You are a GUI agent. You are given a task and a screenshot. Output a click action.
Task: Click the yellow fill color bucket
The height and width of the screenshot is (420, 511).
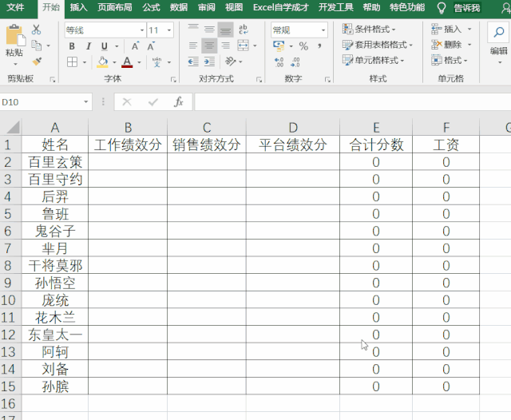point(102,61)
